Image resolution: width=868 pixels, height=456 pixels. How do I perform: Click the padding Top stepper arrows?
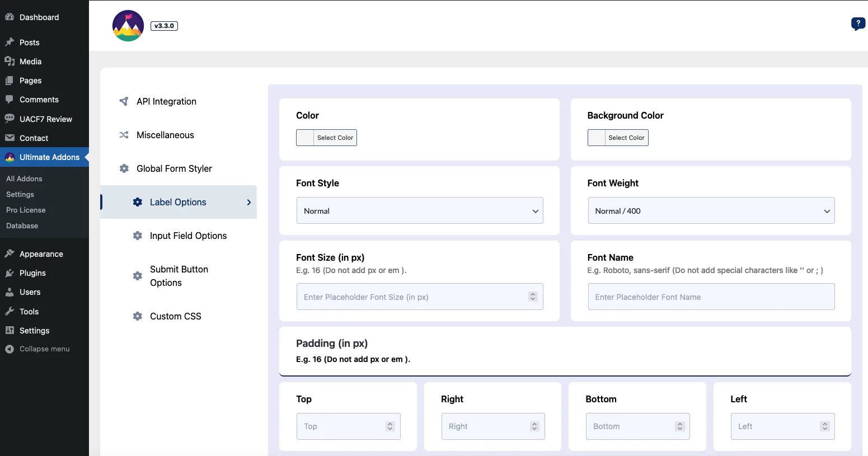[x=390, y=426]
